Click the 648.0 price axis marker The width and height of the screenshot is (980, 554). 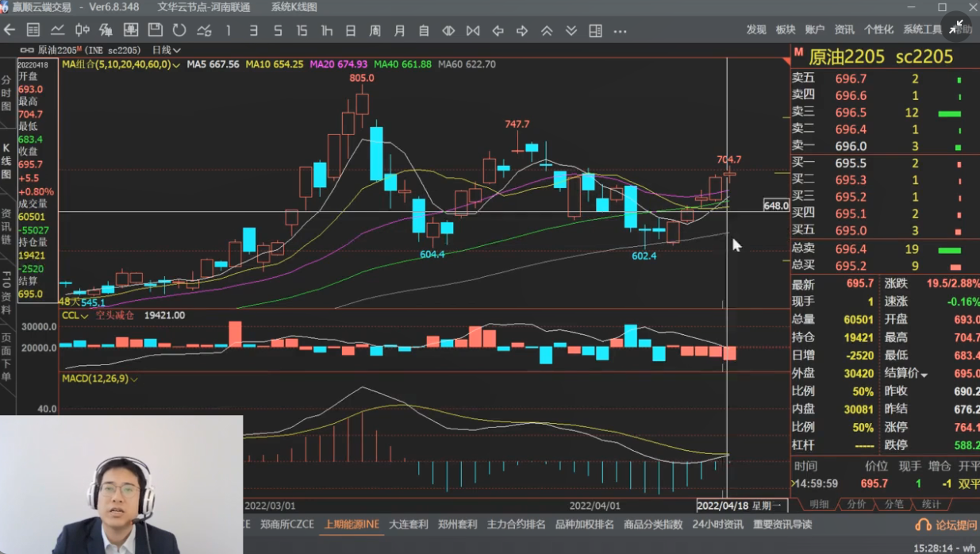(x=775, y=206)
